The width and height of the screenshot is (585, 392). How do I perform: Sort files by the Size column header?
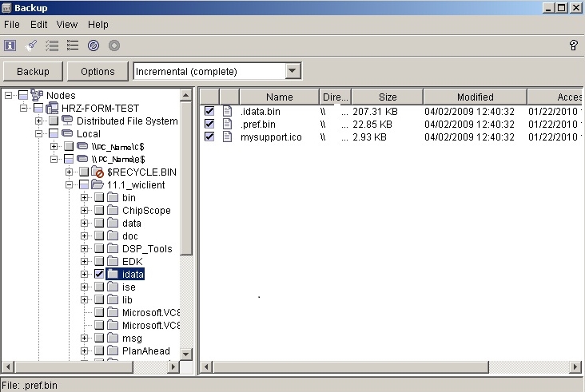point(388,97)
